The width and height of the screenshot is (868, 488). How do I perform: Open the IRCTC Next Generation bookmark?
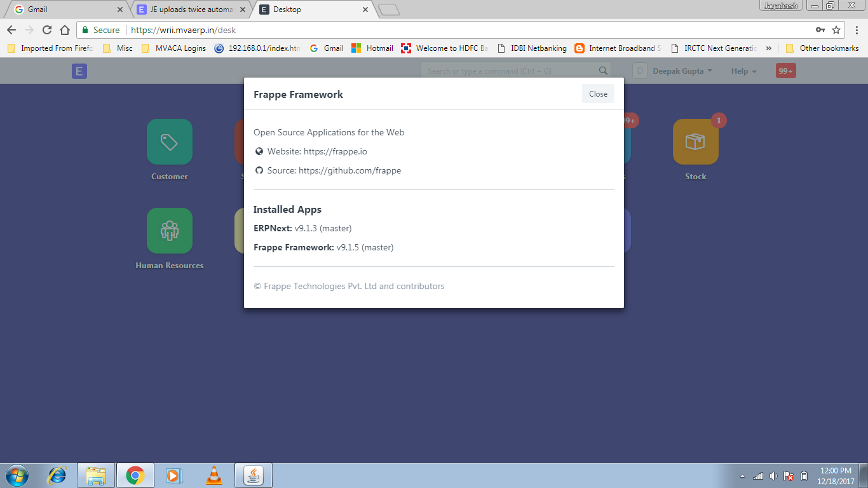(714, 48)
